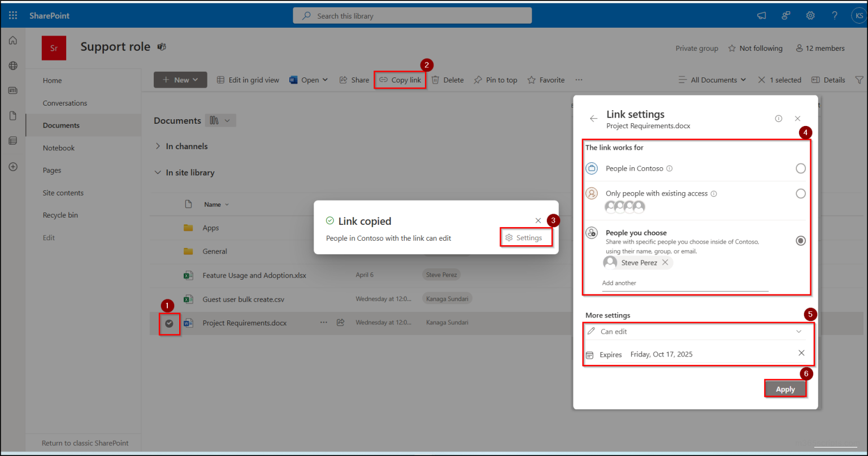Screen dimensions: 868x456
Task: Apply the link settings
Action: click(785, 389)
